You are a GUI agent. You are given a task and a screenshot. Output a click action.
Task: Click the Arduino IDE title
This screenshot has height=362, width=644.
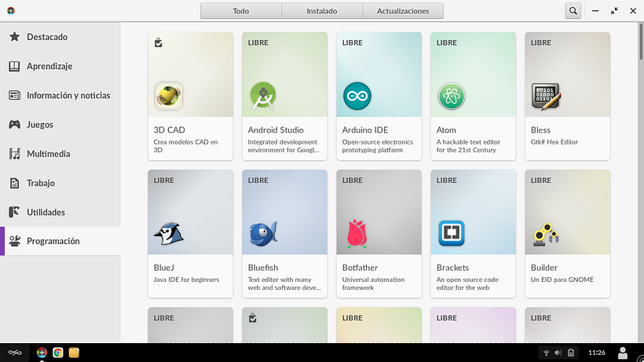[365, 130]
